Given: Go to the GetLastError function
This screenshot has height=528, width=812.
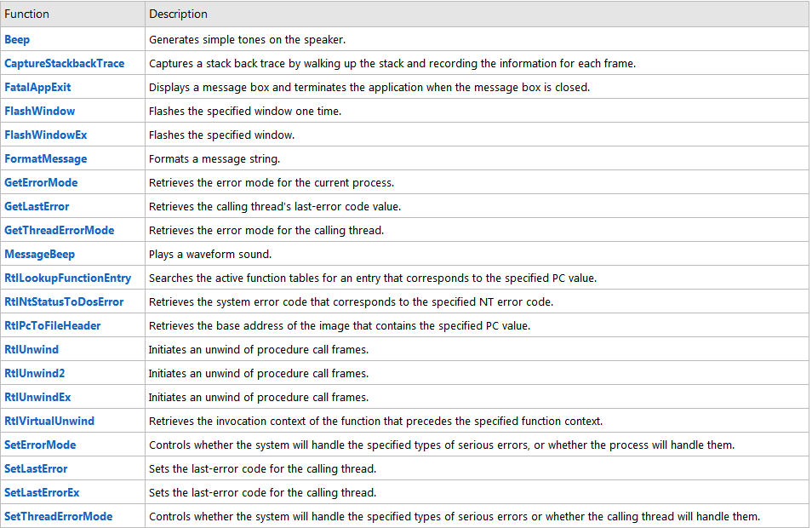Looking at the screenshot, I should click(37, 206).
